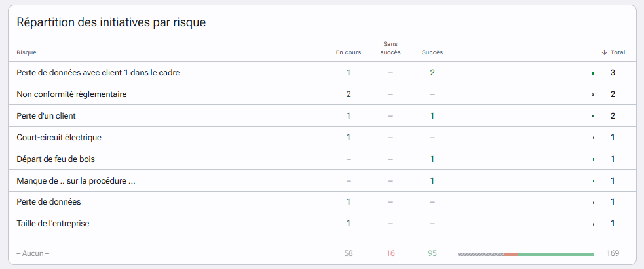
Task: Click the Risque column header
Action: point(26,52)
